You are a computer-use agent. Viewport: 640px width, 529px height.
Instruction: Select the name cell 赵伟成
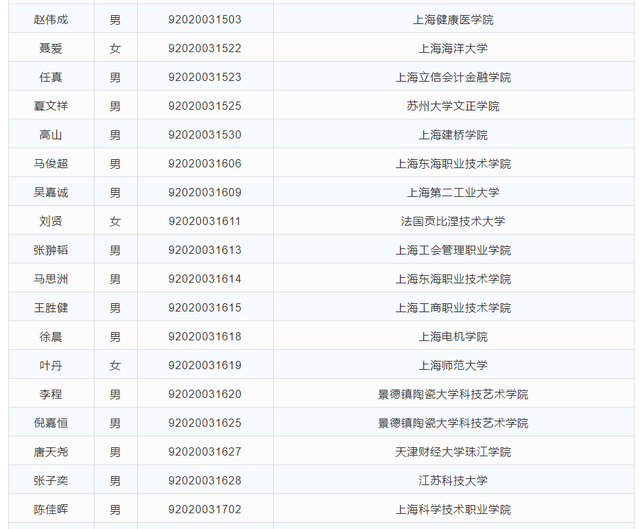(x=51, y=20)
